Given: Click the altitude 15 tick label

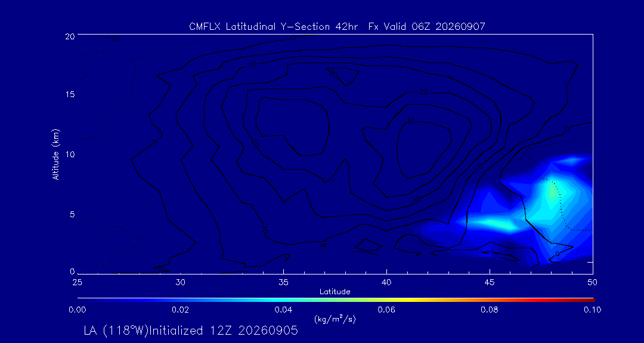Looking at the screenshot, I should [x=70, y=94].
